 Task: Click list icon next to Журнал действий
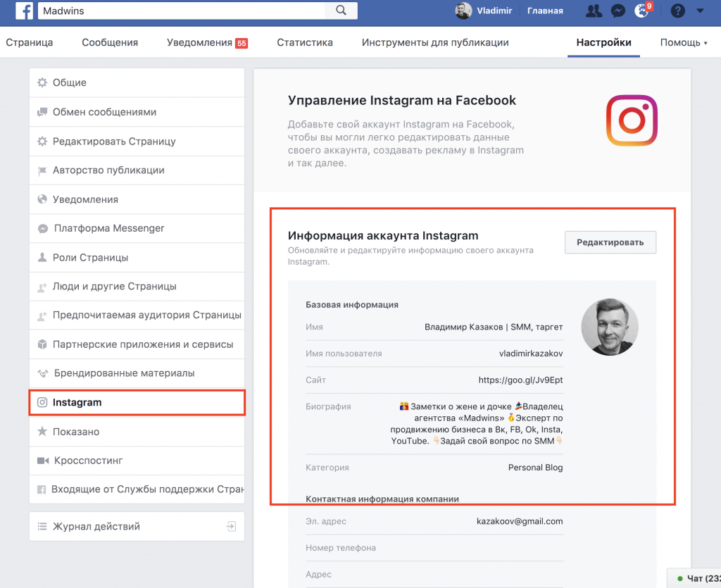click(x=42, y=527)
